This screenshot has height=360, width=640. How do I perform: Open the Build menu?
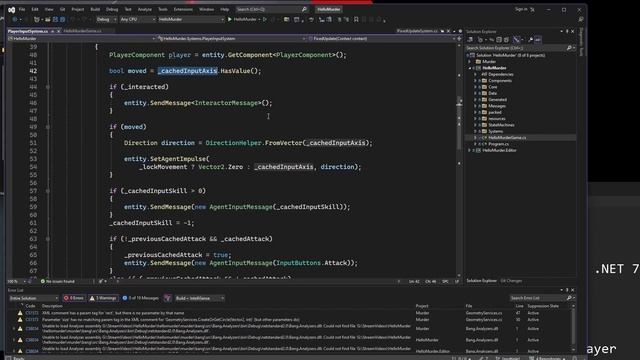95,9
